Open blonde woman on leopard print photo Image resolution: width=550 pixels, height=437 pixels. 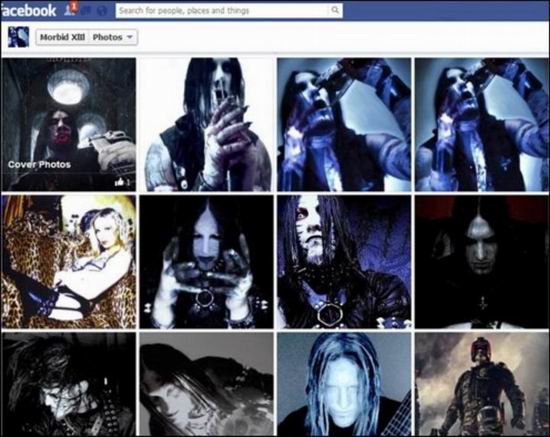click(68, 262)
